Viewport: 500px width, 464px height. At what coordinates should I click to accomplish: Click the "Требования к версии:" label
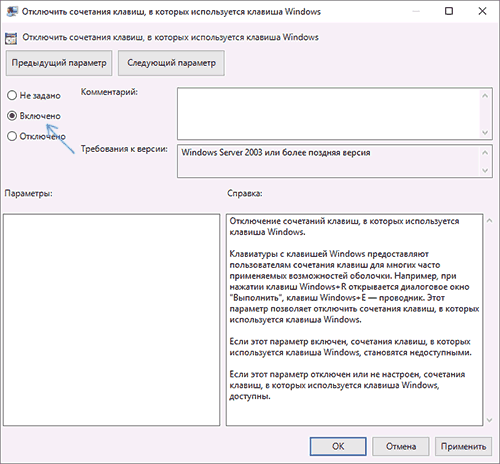pos(124,149)
